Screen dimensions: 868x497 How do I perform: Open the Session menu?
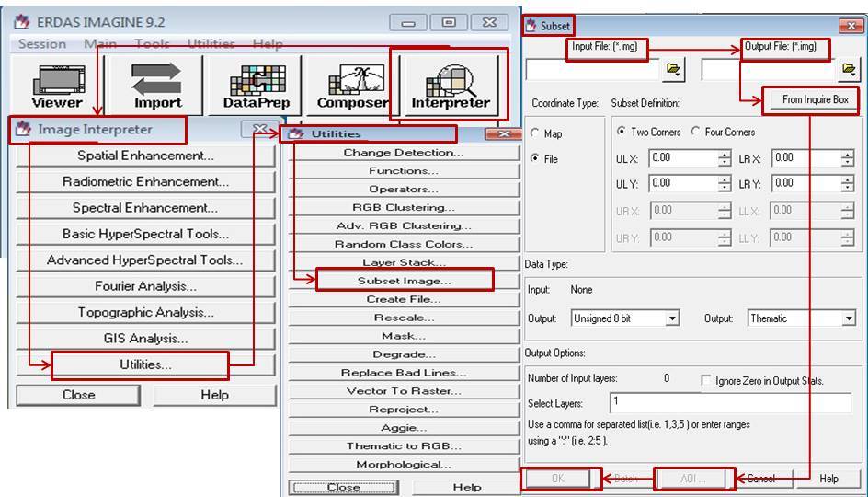(x=42, y=44)
